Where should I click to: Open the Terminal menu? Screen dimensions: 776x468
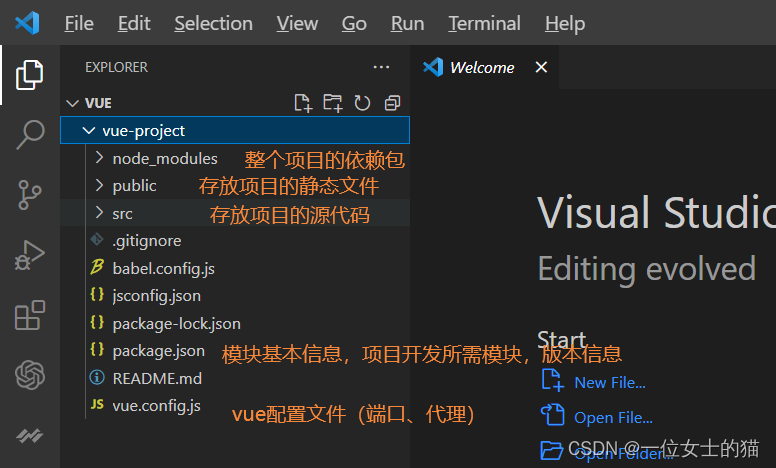pyautogui.click(x=485, y=23)
